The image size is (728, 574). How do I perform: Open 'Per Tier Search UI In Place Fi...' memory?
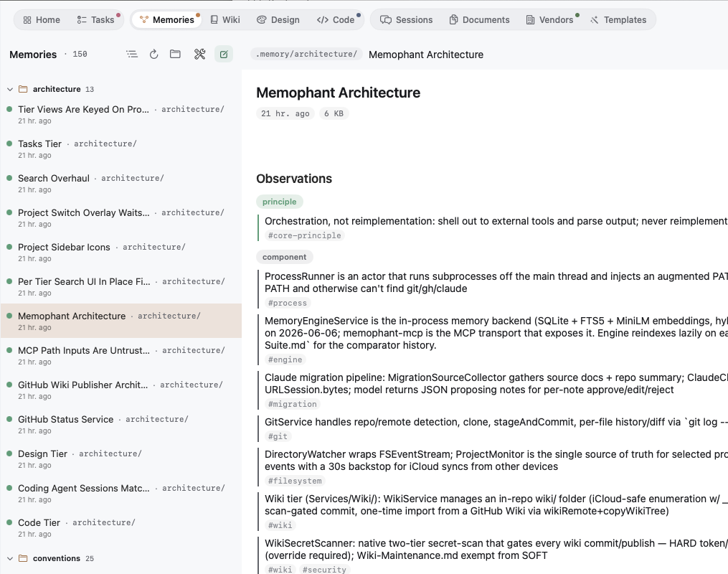click(x=121, y=286)
